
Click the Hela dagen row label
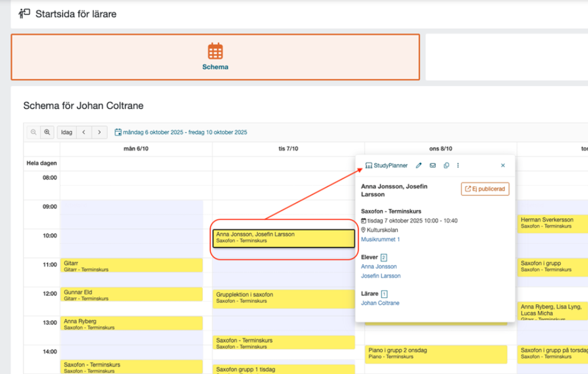coord(42,163)
